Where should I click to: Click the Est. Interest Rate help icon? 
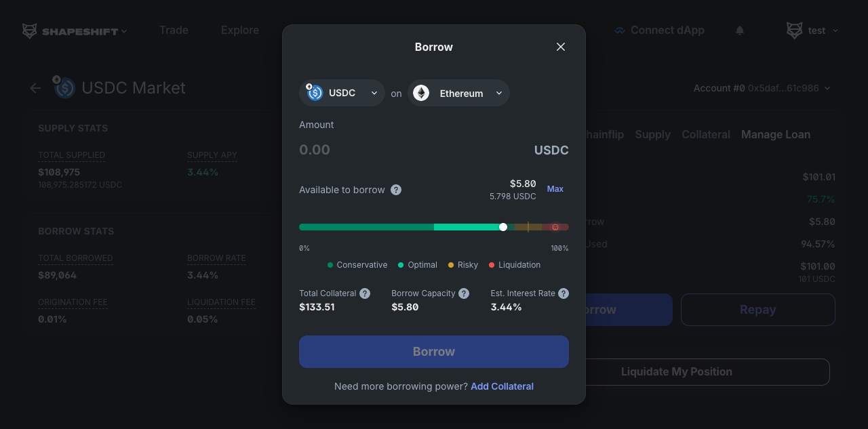[563, 293]
